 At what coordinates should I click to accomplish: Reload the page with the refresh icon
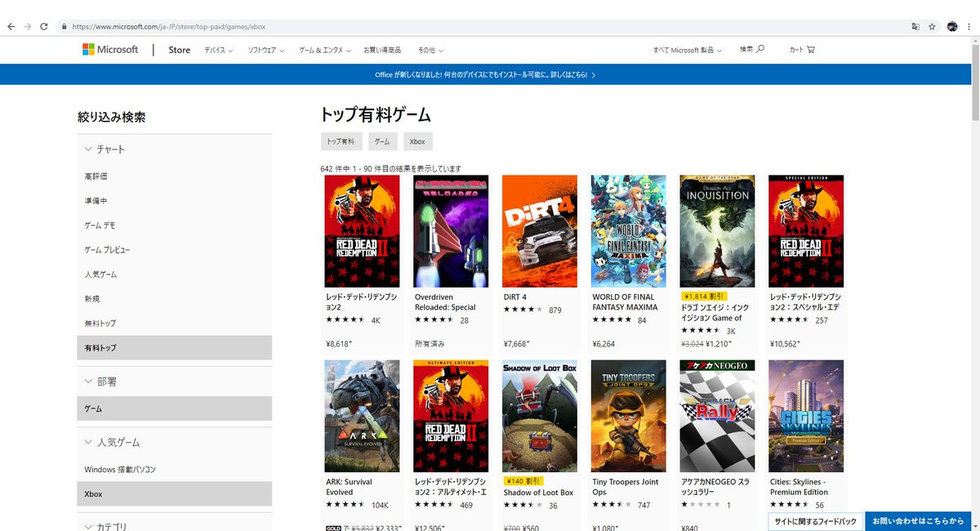click(x=44, y=26)
